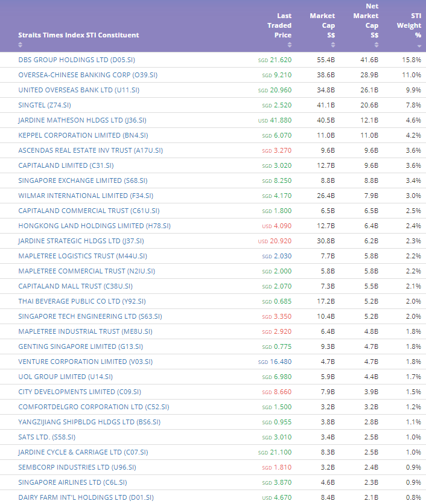Open OVERSEA-CHINESE BANKING CORP (O39.SI) link
426x504 pixels.
87,75
